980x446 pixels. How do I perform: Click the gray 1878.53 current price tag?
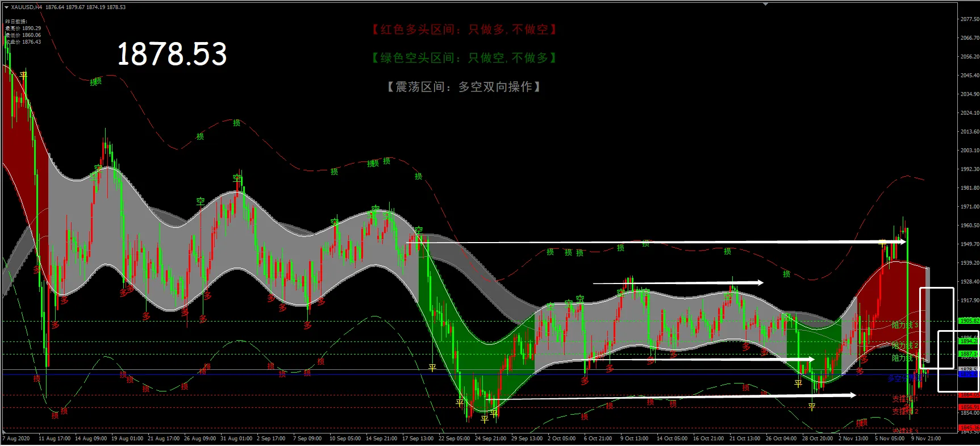click(969, 369)
